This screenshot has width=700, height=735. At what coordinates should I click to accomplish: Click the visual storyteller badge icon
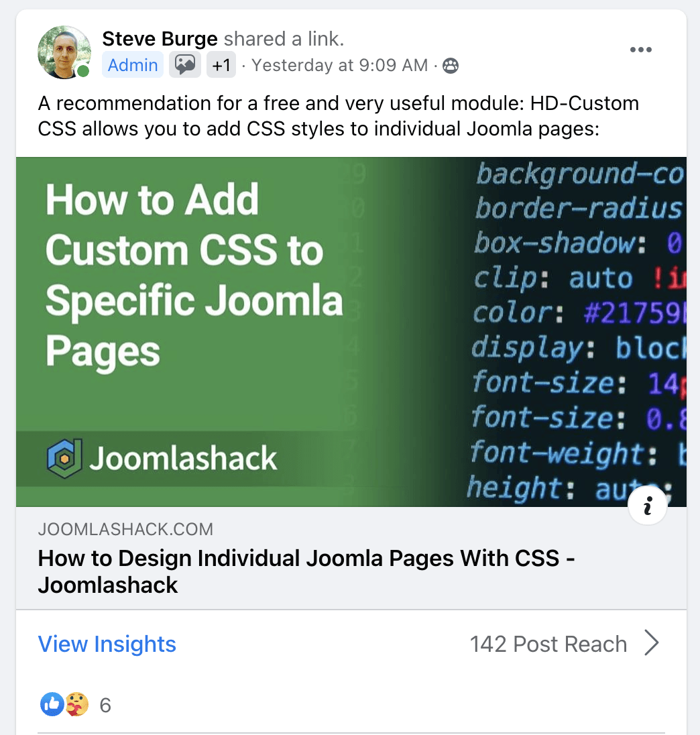[185, 64]
